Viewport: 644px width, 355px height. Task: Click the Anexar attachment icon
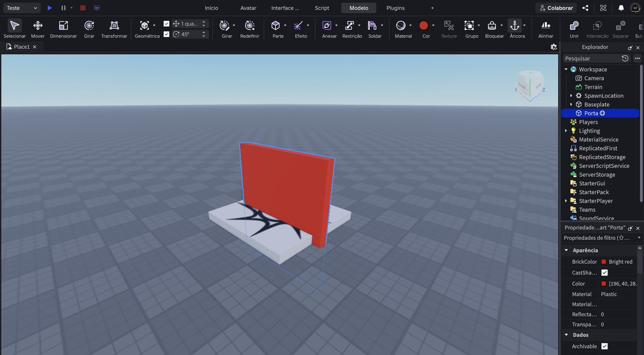coord(327,26)
